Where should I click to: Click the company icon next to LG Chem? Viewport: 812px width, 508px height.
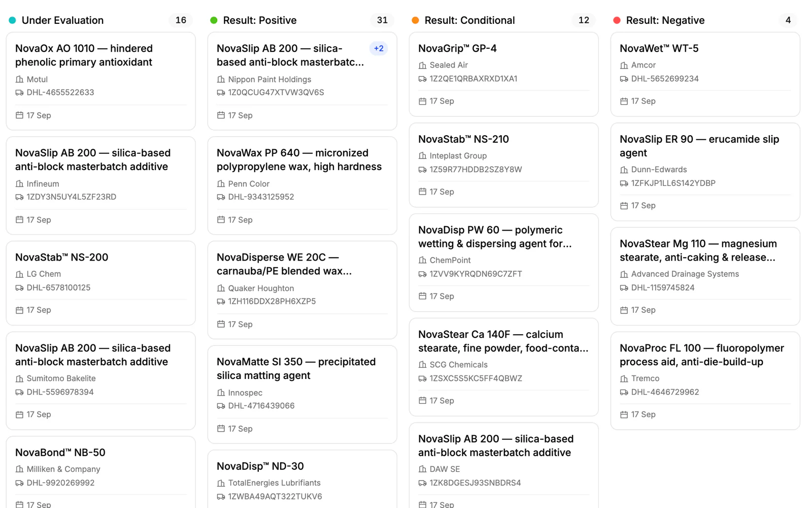point(19,274)
